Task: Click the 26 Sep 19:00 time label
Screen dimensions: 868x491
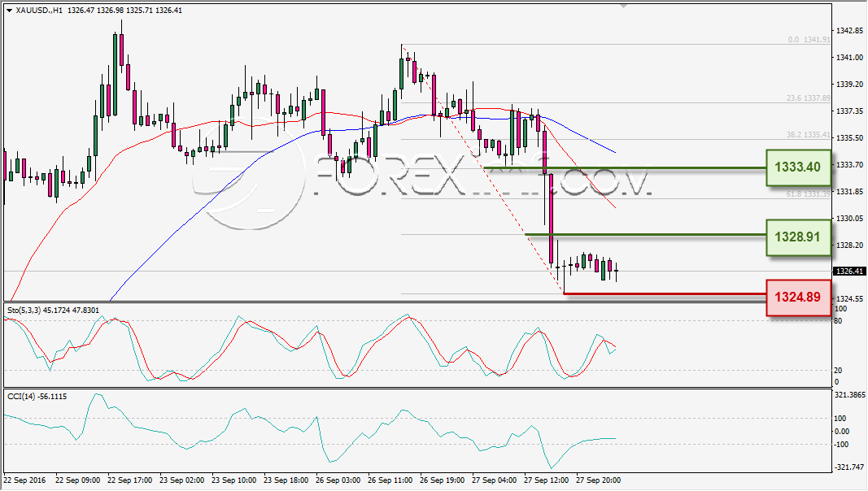Action: [x=442, y=480]
